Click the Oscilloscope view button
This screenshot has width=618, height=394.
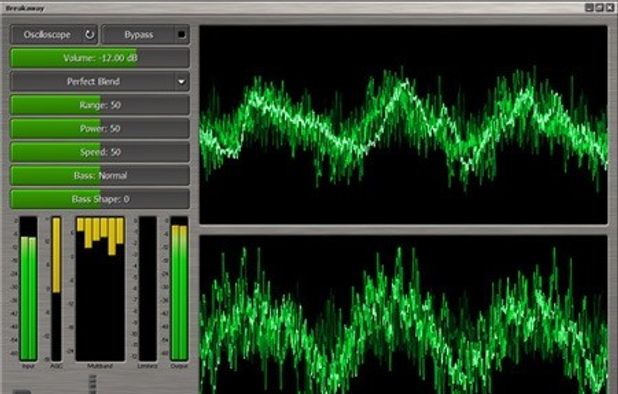pyautogui.click(x=54, y=35)
